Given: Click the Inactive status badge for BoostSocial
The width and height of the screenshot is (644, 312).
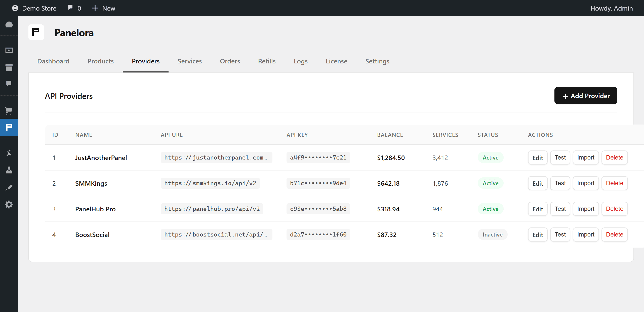Looking at the screenshot, I should coord(493,235).
